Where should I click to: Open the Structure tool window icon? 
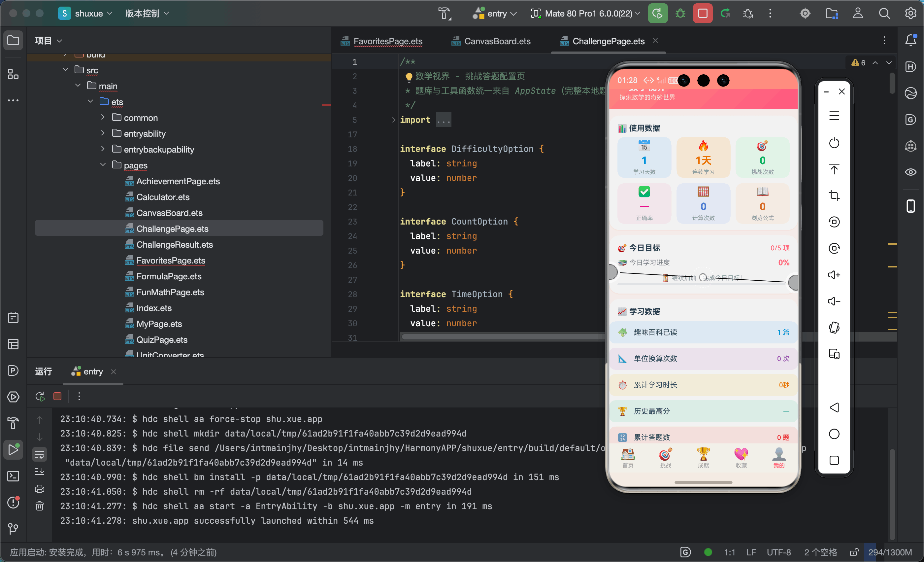click(x=13, y=74)
